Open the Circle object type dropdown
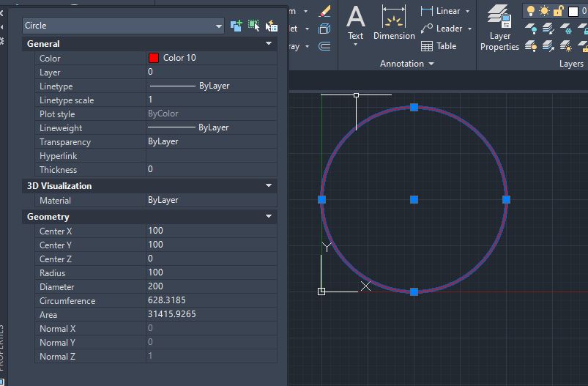This screenshot has height=386, width=588. click(x=219, y=26)
